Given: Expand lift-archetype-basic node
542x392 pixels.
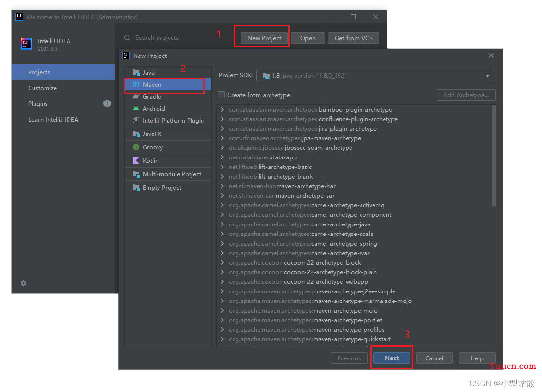Looking at the screenshot, I should coord(222,167).
